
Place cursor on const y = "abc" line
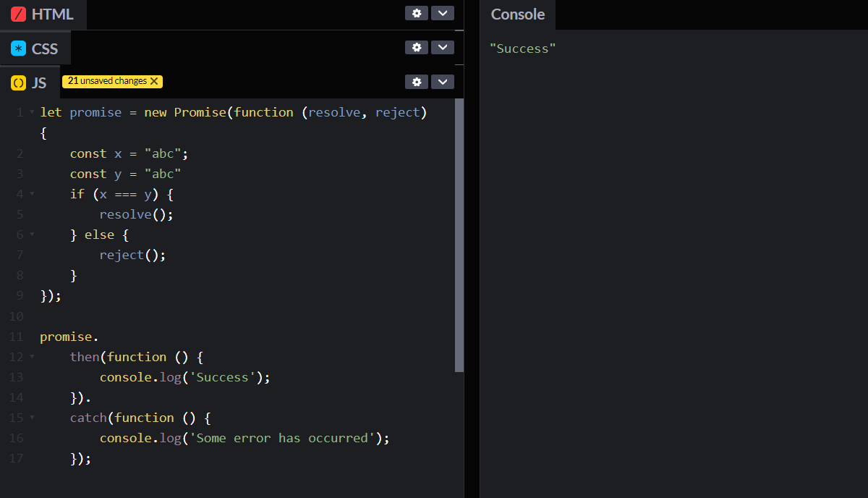(x=125, y=174)
